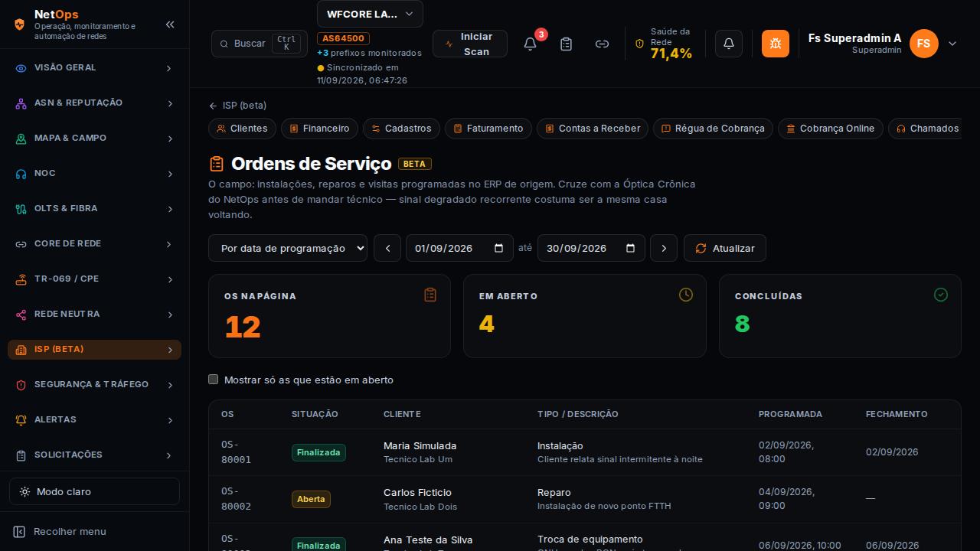Toggle Mostrar só as que estão em aberto
This screenshot has height=551, width=980.
click(x=214, y=380)
